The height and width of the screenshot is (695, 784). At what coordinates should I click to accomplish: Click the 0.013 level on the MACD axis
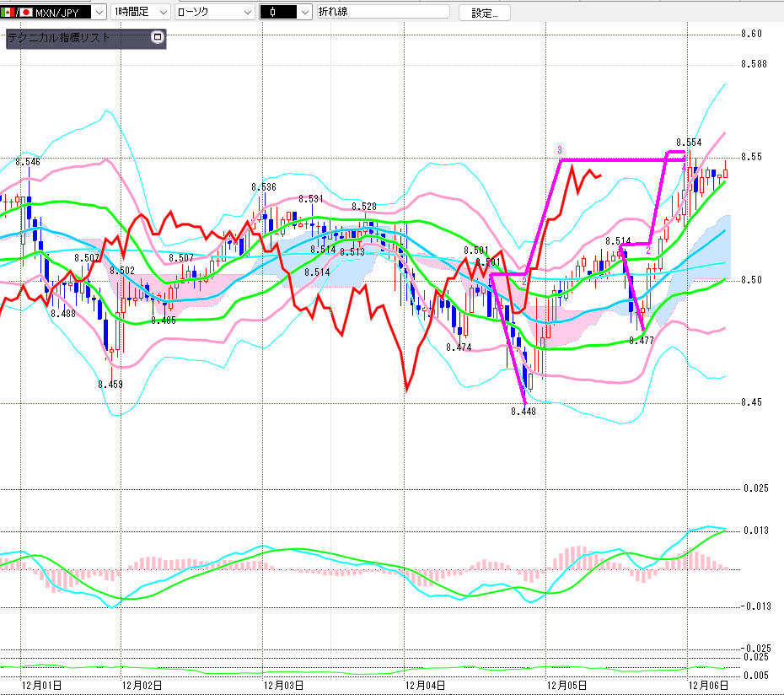point(755,531)
